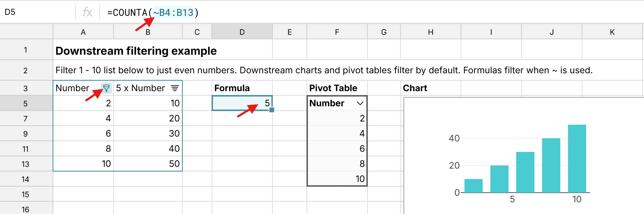Select column D header
644x214 pixels.
pos(242,32)
